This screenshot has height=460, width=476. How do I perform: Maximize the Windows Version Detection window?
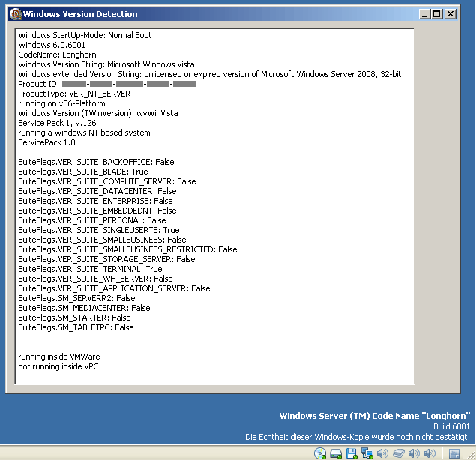(x=437, y=14)
